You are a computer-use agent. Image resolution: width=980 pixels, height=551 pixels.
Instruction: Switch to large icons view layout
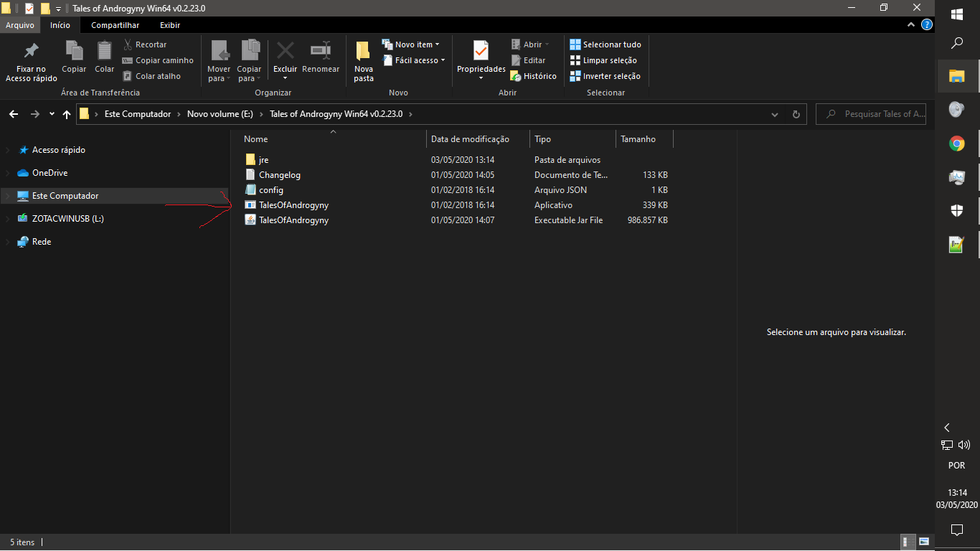pyautogui.click(x=924, y=542)
